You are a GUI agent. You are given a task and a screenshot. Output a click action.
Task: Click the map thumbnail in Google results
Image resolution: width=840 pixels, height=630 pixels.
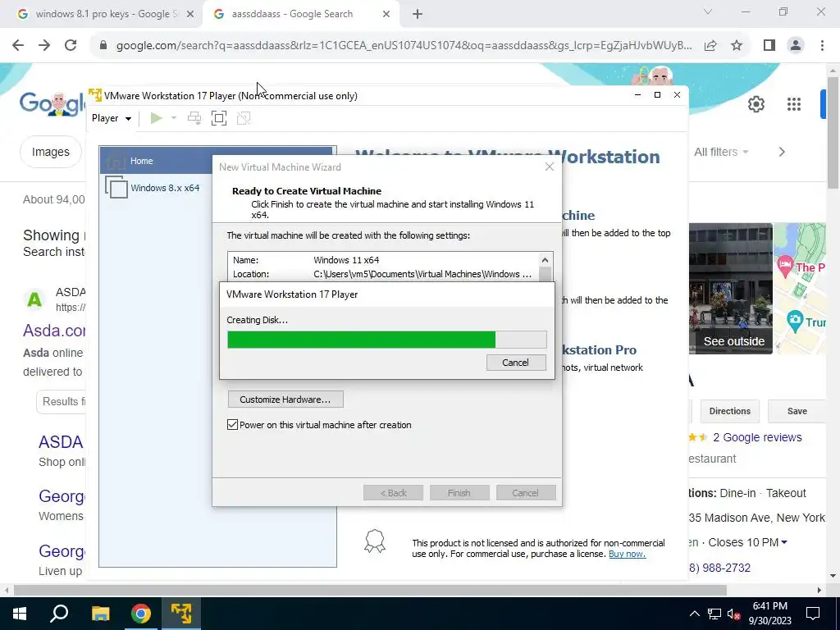coord(800,289)
